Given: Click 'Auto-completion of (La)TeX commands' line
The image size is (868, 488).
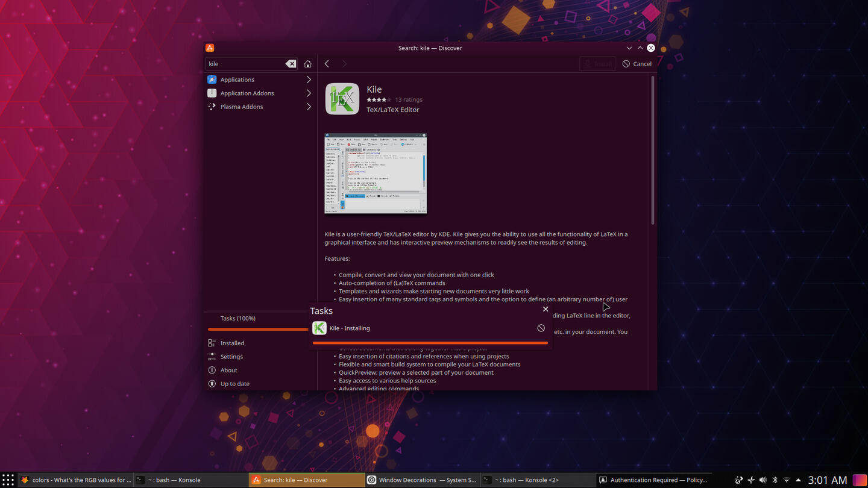Looking at the screenshot, I should pyautogui.click(x=392, y=283).
